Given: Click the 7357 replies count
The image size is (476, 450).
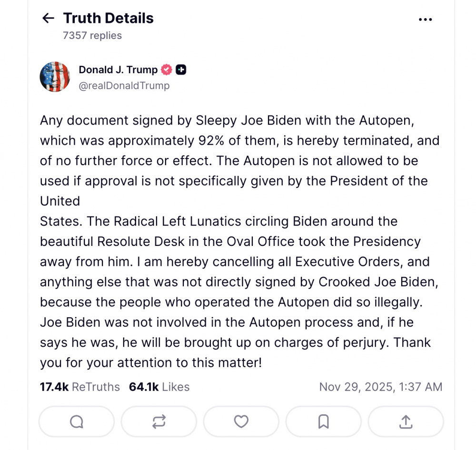Looking at the screenshot, I should [x=92, y=36].
